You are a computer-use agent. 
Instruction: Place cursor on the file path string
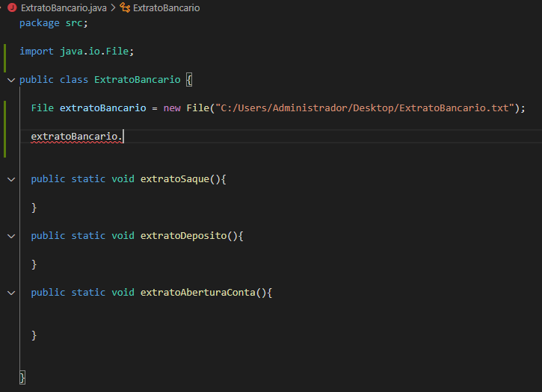coord(365,108)
